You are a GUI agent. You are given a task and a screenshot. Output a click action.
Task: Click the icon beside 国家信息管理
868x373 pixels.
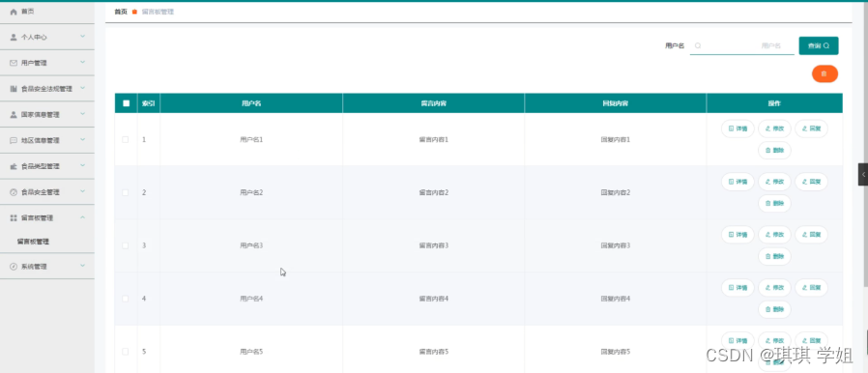coord(14,115)
